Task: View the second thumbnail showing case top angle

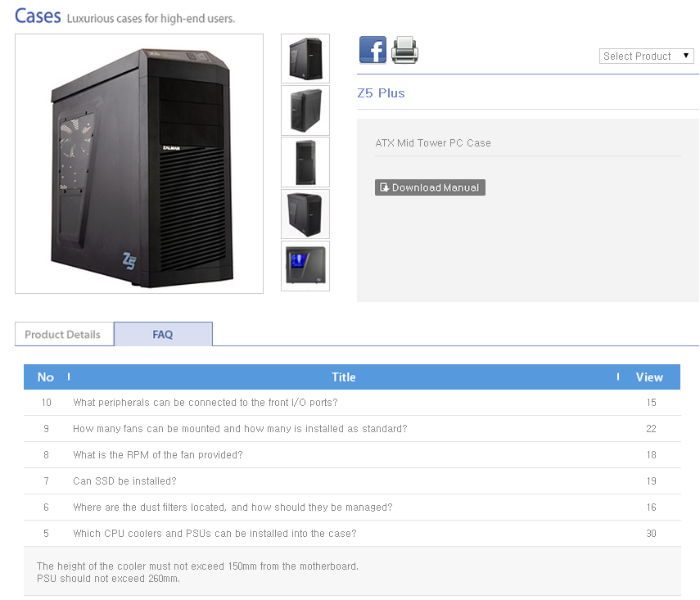Action: [305, 111]
